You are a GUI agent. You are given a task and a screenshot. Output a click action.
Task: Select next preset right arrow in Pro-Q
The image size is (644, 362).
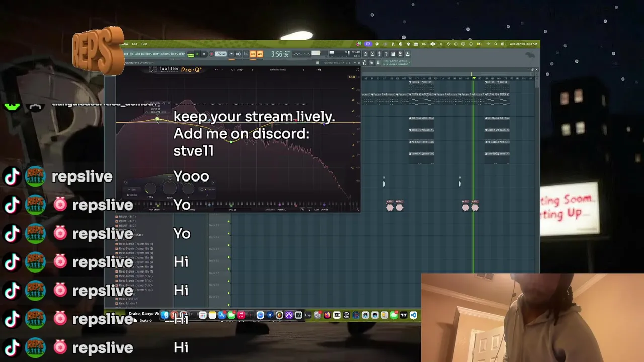(x=303, y=70)
